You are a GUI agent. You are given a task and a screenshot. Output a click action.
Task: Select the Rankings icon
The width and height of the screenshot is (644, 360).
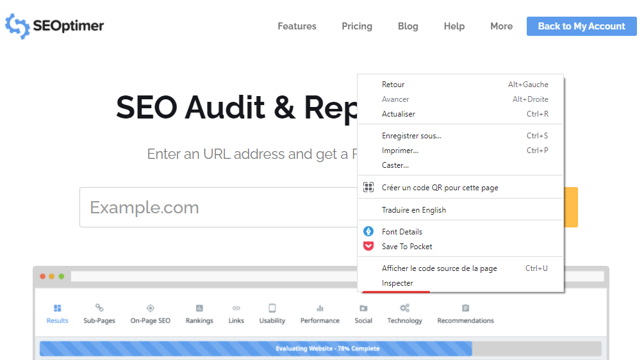(199, 308)
